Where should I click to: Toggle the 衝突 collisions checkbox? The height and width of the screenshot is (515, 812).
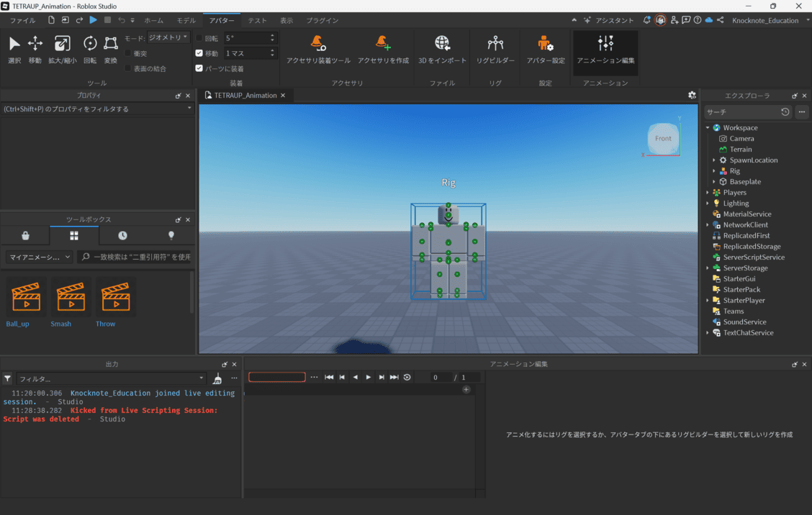128,53
